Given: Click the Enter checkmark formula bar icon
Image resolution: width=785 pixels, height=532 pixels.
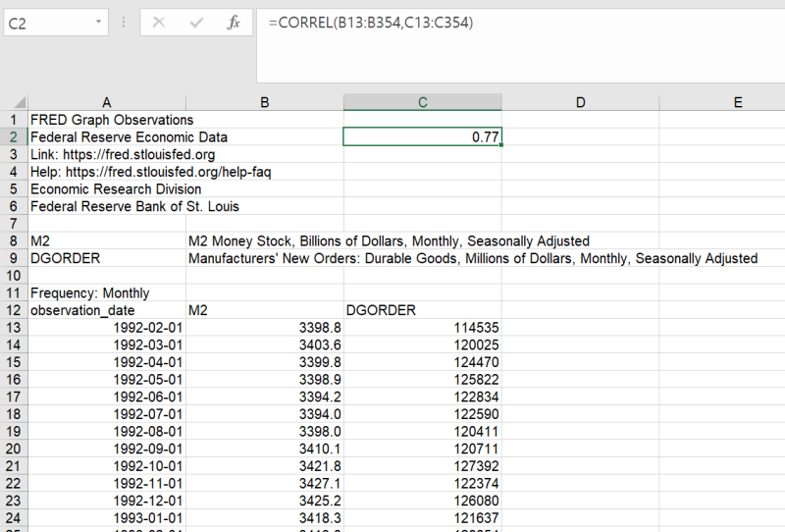Looking at the screenshot, I should (196, 22).
